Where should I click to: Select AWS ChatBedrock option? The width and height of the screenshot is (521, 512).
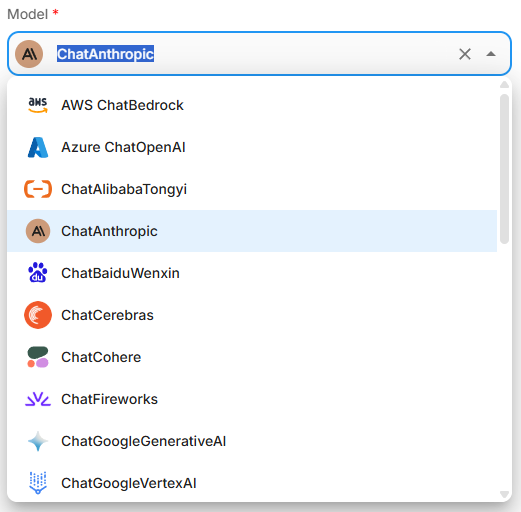252,105
